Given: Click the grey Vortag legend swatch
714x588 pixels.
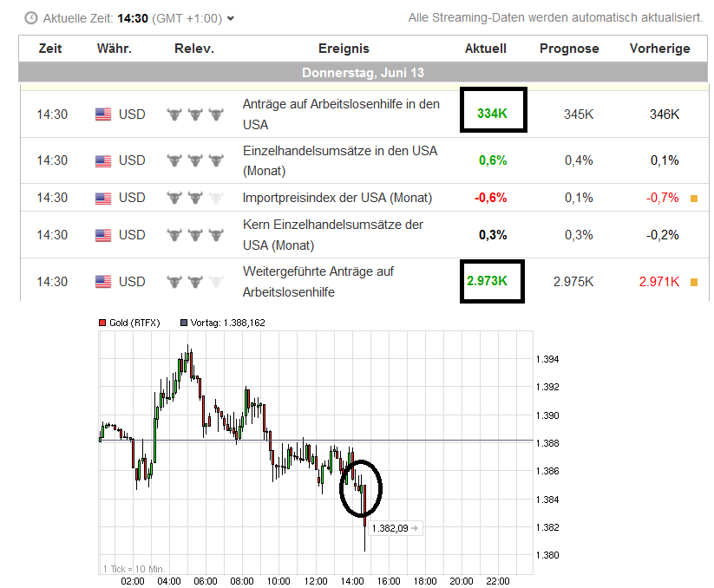Looking at the screenshot, I should pyautogui.click(x=183, y=323).
